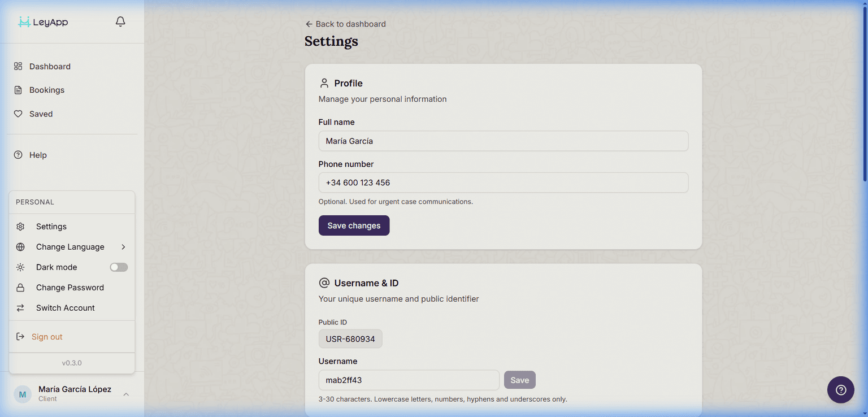This screenshot has height=417, width=868.
Task: Select the Dashboard menu entry
Action: pyautogui.click(x=50, y=66)
